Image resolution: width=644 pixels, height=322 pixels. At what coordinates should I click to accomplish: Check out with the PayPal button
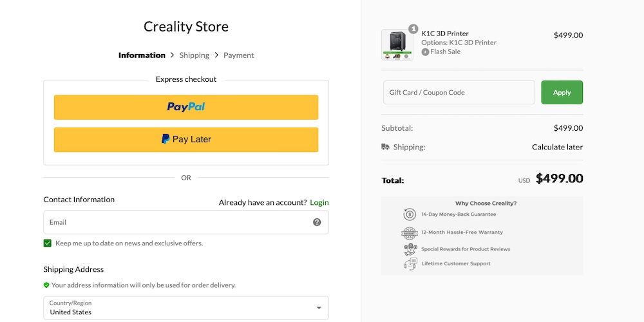tap(186, 108)
